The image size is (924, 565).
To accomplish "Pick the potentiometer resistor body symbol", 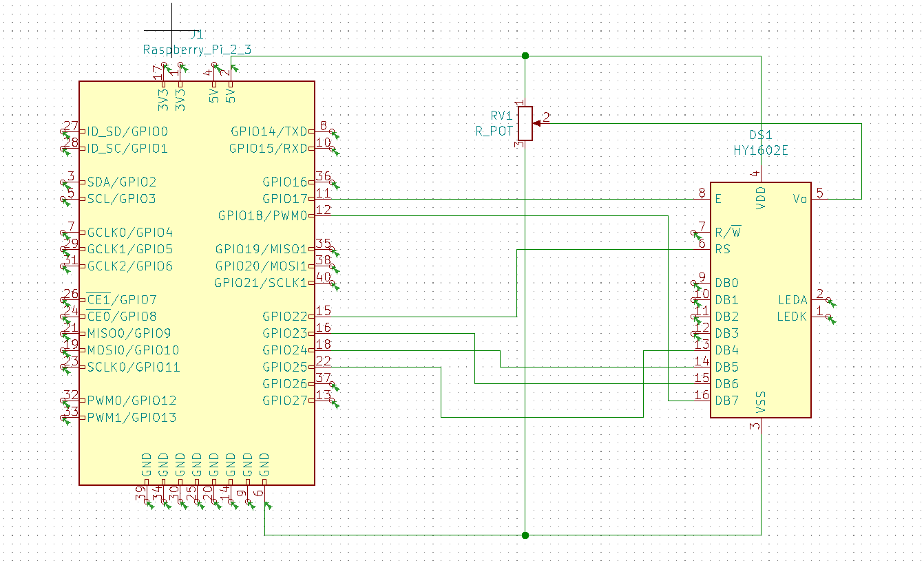I will 525,123.
